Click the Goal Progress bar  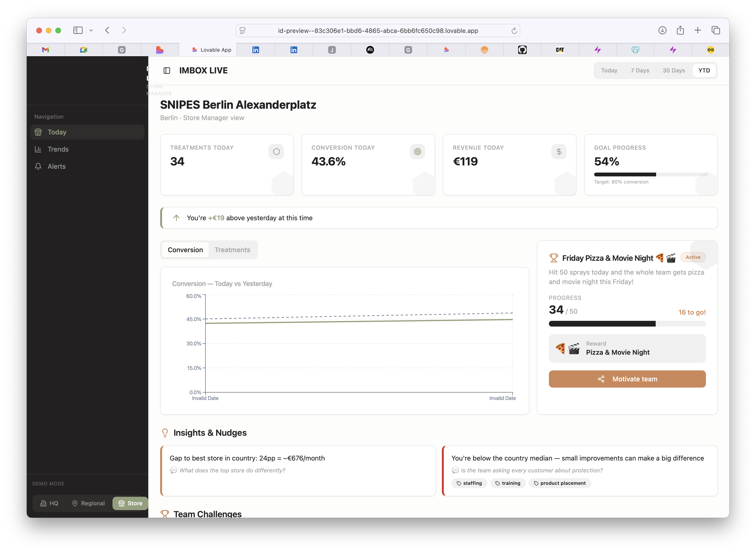pyautogui.click(x=651, y=174)
